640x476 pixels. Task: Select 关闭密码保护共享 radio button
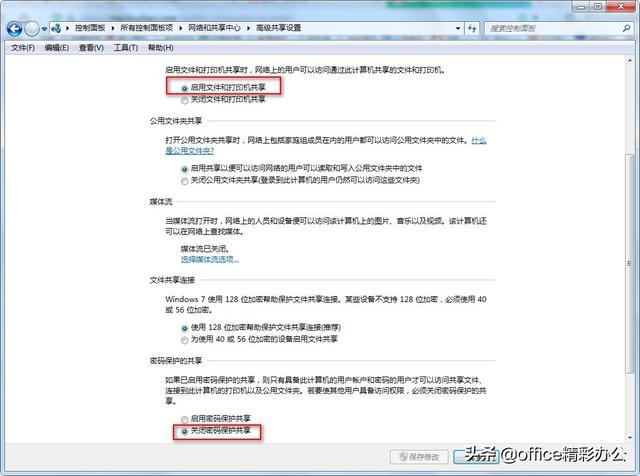coord(184,432)
